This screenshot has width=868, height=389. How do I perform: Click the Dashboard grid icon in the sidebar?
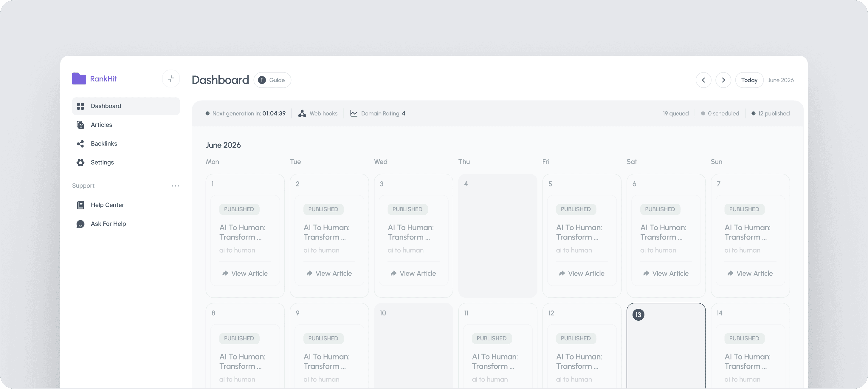pos(80,106)
